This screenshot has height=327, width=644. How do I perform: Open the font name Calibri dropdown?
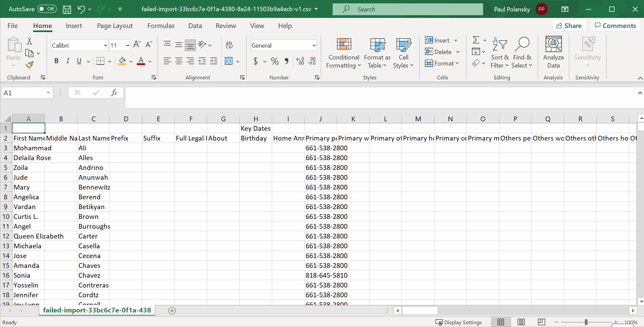[105, 45]
